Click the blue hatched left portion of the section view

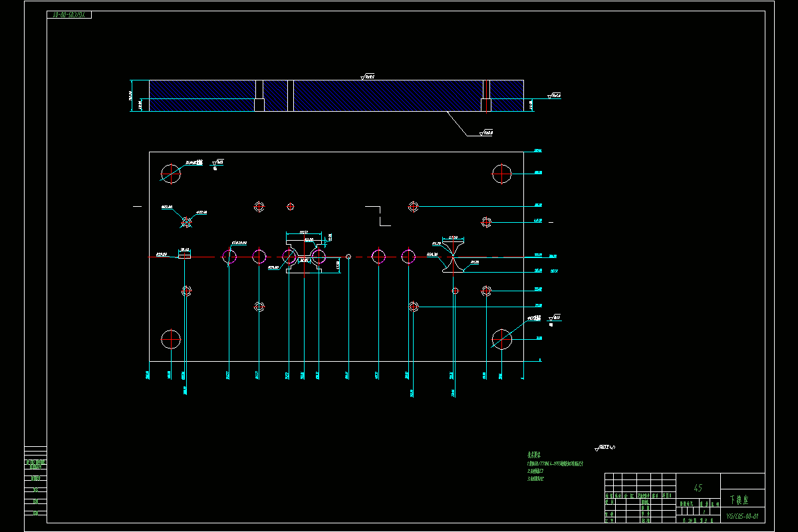[x=202, y=96]
